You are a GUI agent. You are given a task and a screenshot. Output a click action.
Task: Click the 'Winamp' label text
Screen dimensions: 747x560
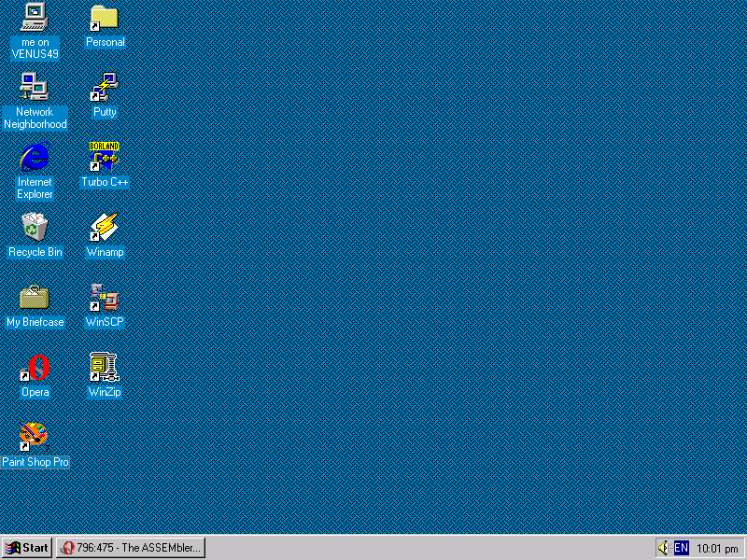[x=105, y=252]
